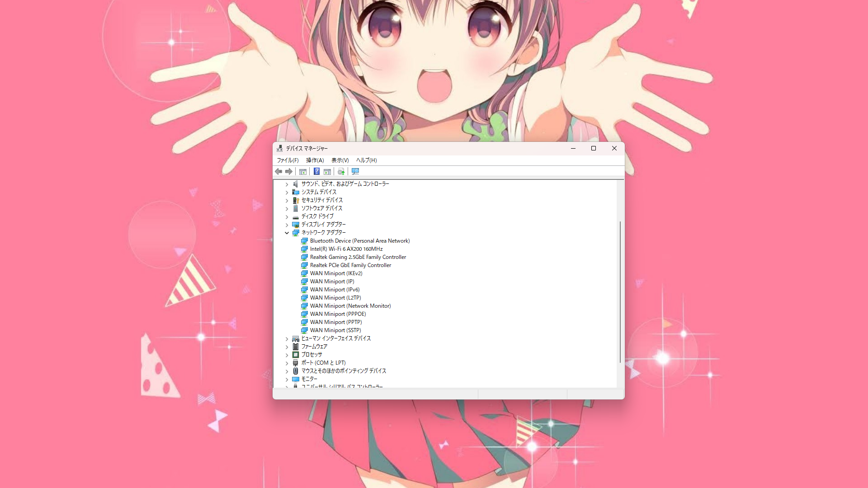This screenshot has height=488, width=868.
Task: Open Help using the blue question-mark icon
Action: [x=317, y=172]
